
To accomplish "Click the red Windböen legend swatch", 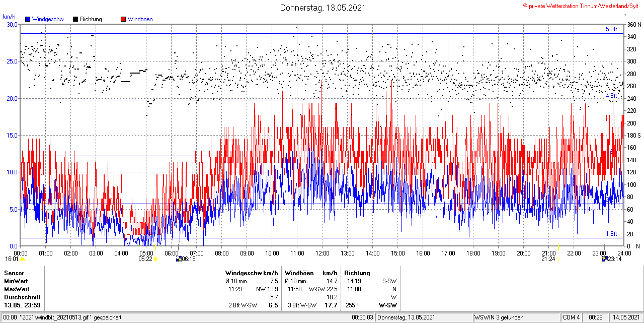I will tap(123, 19).
